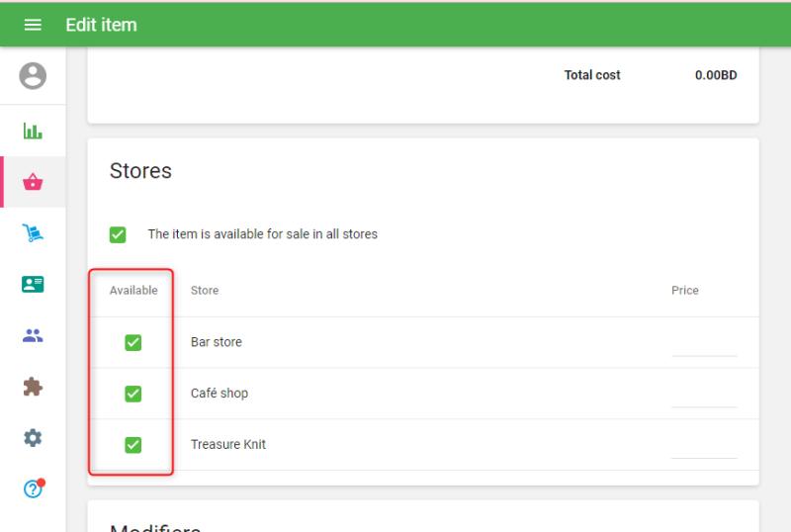Click the Bar store price field
This screenshot has width=791, height=532.
[704, 344]
